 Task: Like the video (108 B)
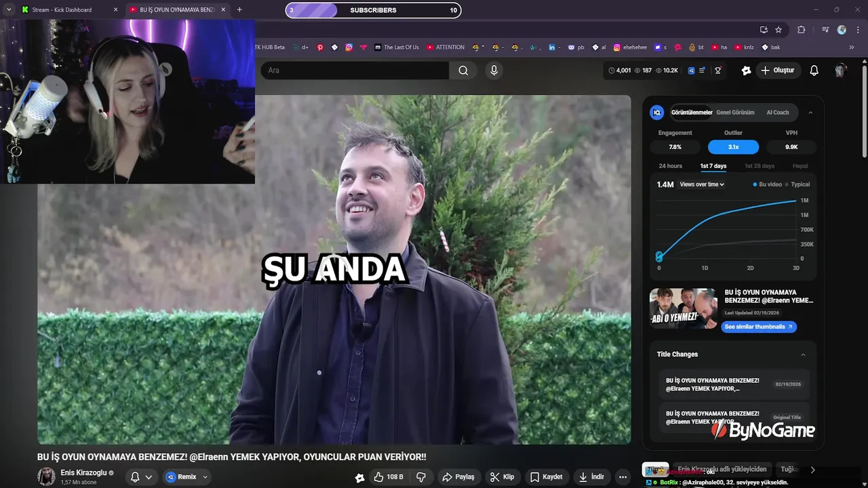tap(389, 477)
